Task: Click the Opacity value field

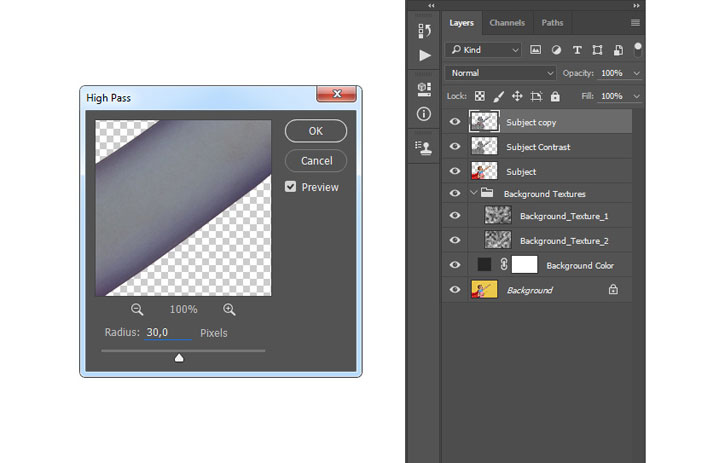Action: 612,73
